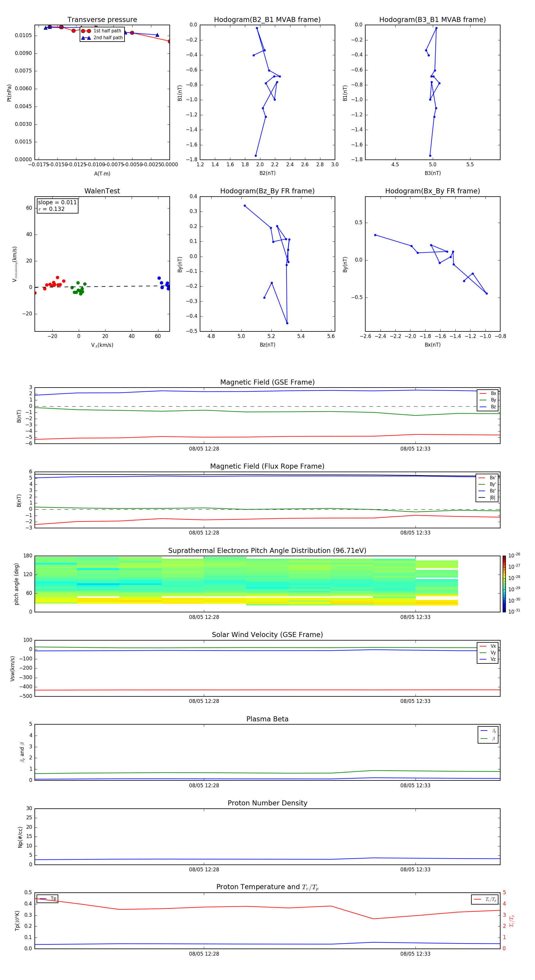Click the colorbar's 10^-26 tick label
The height and width of the screenshot is (980, 535).
tap(514, 555)
